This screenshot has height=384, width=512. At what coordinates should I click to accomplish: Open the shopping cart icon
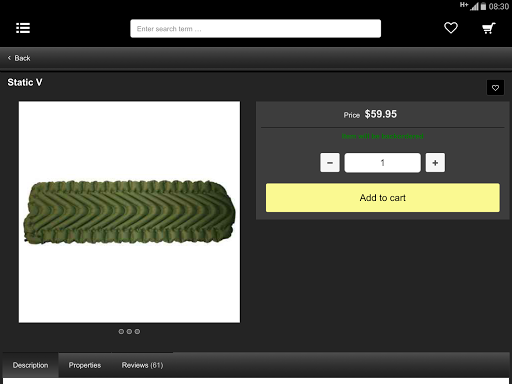(489, 28)
